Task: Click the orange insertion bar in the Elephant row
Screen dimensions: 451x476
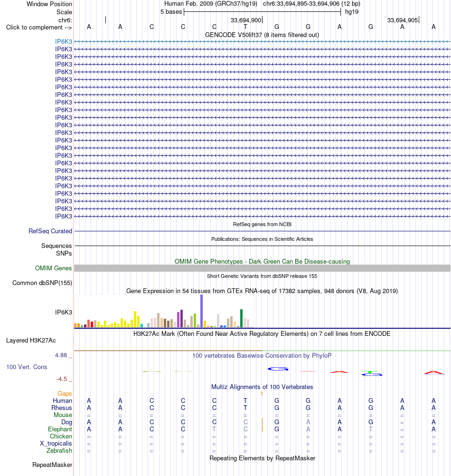Action: pyautogui.click(x=262, y=428)
